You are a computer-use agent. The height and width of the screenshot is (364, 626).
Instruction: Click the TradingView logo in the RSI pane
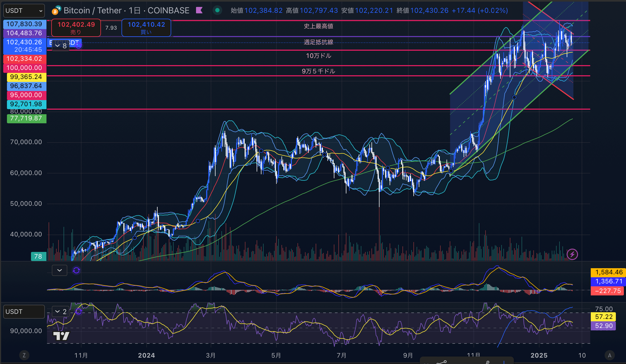click(61, 336)
